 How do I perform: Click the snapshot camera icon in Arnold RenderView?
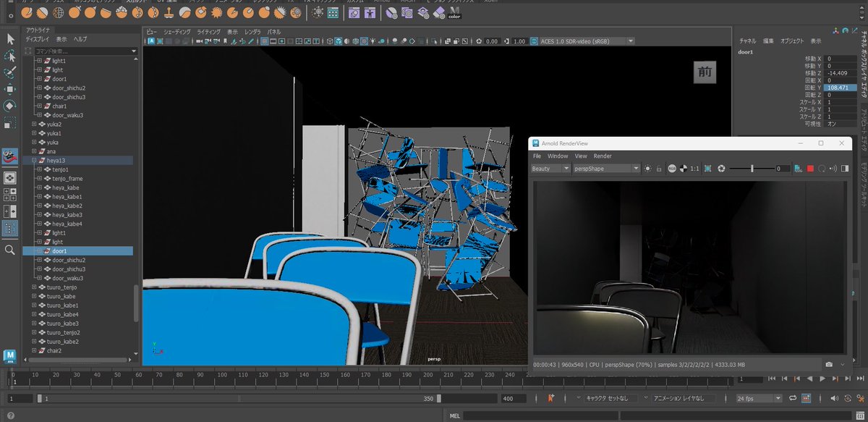pos(829,364)
